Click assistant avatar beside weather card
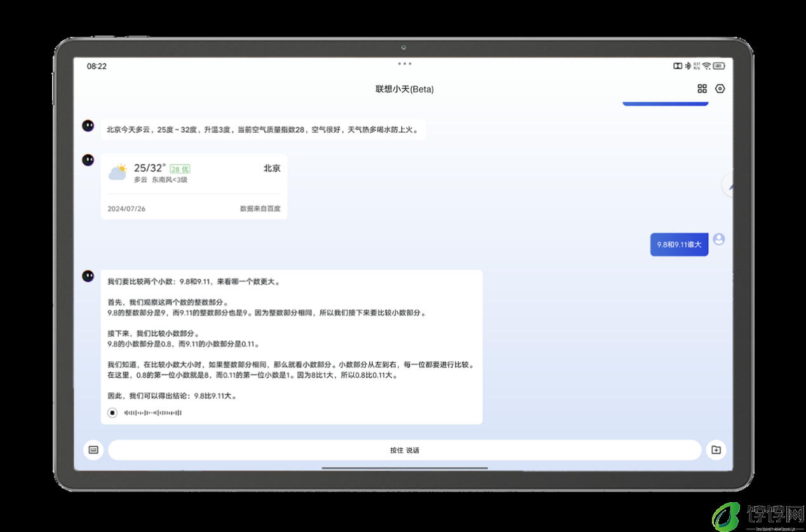The height and width of the screenshot is (532, 806). [88, 160]
